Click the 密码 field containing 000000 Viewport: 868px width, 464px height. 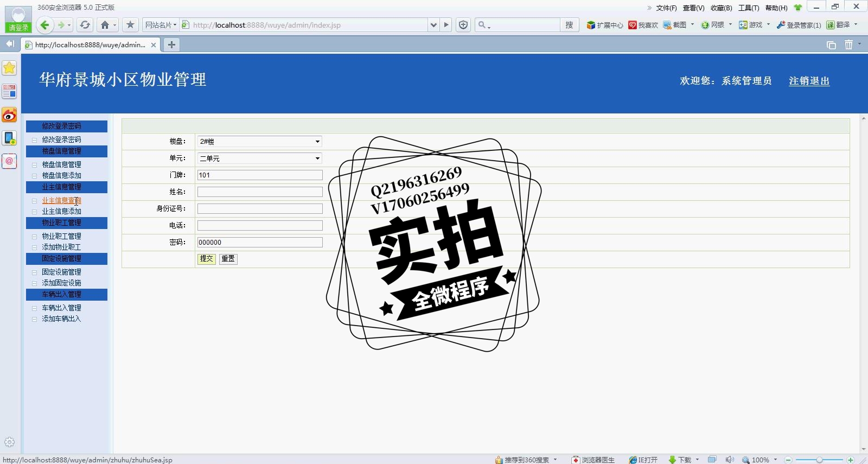point(260,243)
